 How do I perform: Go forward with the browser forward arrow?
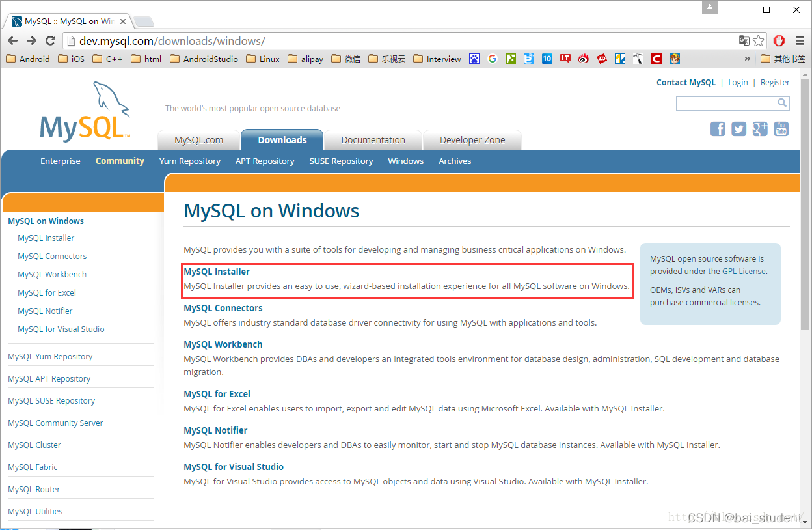pos(31,40)
